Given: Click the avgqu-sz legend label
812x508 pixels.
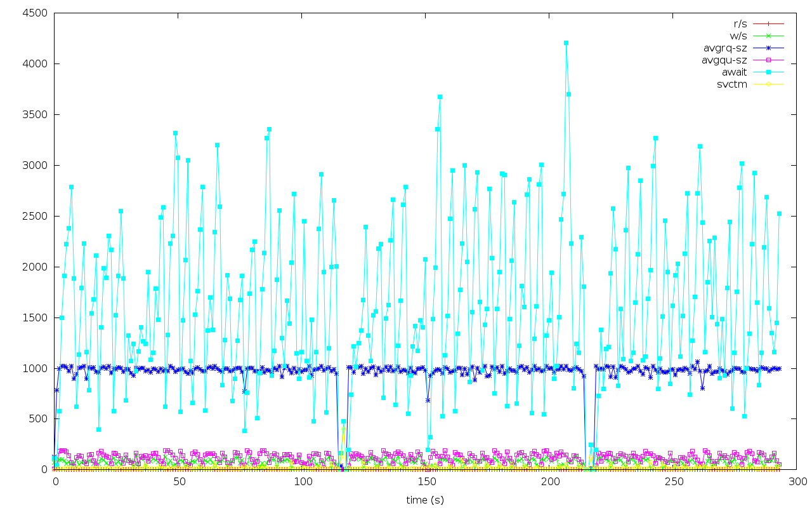Looking at the screenshot, I should (724, 60).
